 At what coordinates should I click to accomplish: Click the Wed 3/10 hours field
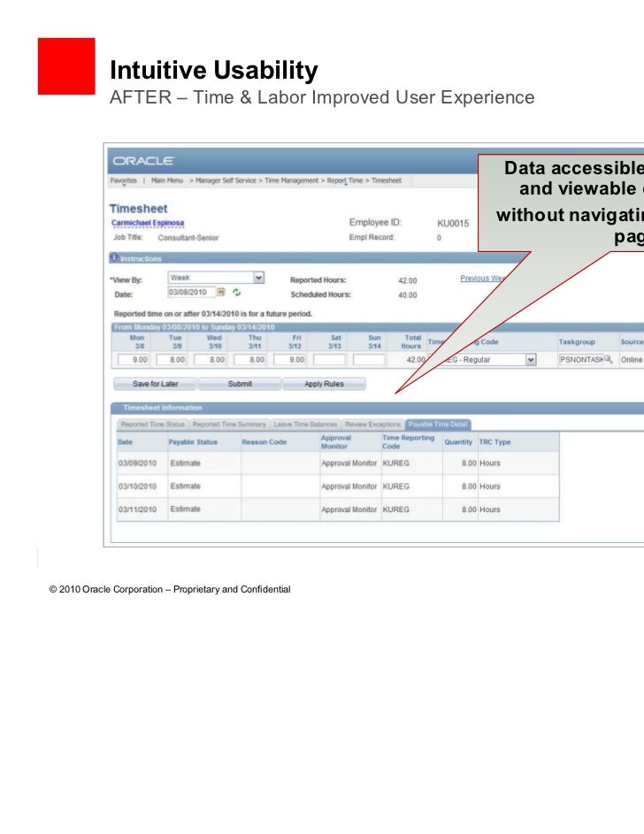[210, 360]
